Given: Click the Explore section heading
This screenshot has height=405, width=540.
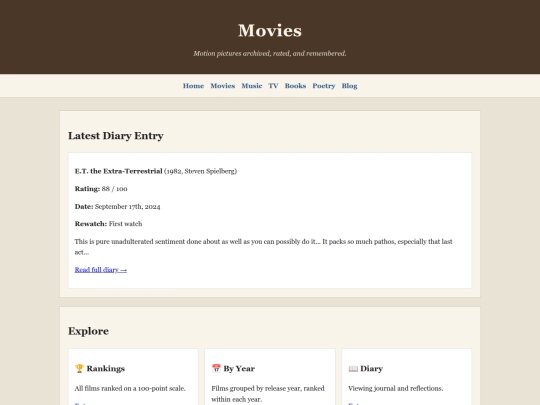Looking at the screenshot, I should (x=89, y=331).
